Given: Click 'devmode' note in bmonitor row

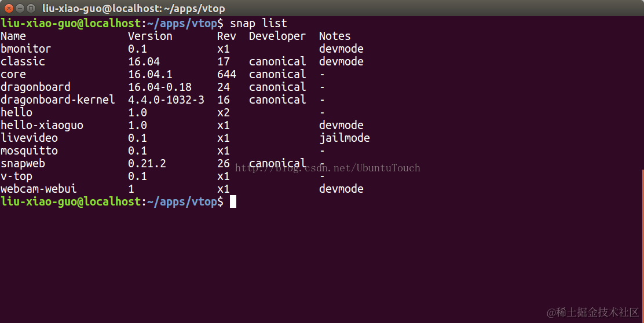Looking at the screenshot, I should pyautogui.click(x=341, y=49).
